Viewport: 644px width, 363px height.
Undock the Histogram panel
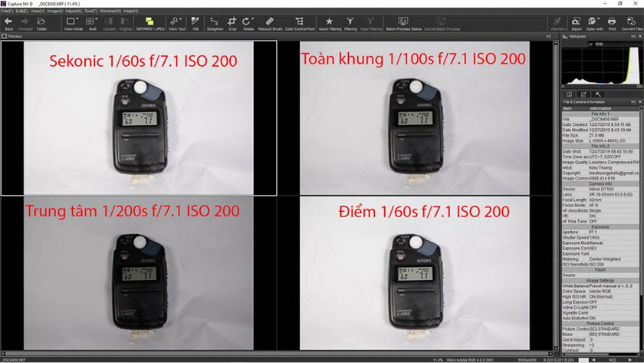point(633,36)
